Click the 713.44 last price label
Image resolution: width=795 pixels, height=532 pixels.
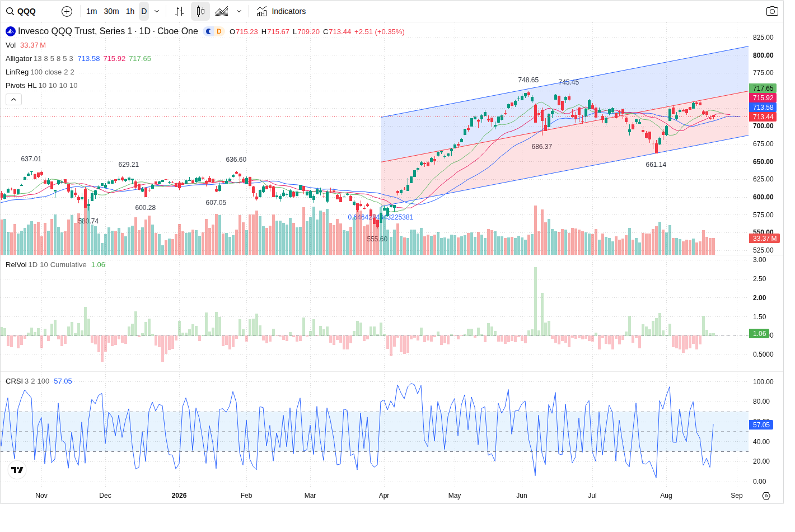click(763, 117)
